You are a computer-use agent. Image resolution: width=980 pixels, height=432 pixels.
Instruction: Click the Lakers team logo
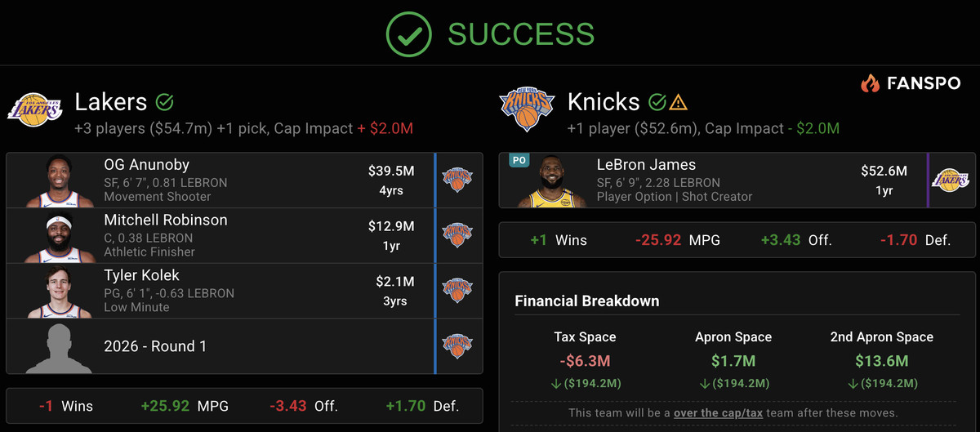click(34, 109)
